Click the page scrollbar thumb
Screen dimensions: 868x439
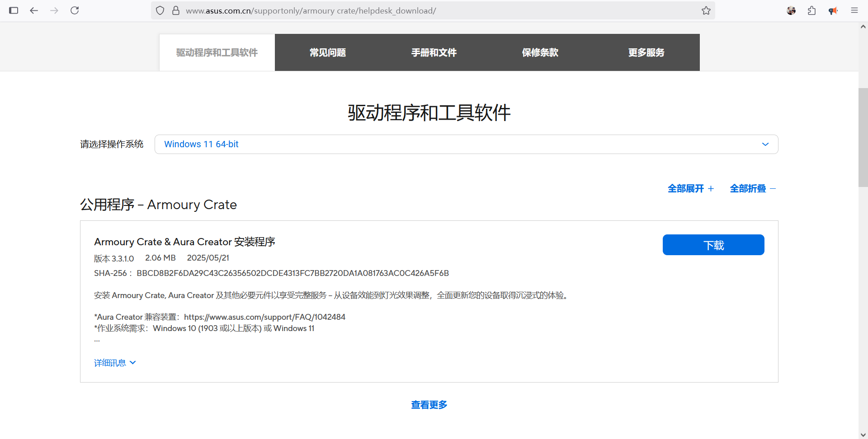pos(863,137)
